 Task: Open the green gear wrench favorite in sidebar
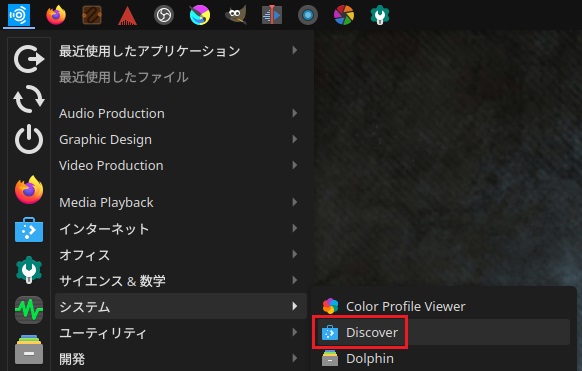[x=29, y=270]
